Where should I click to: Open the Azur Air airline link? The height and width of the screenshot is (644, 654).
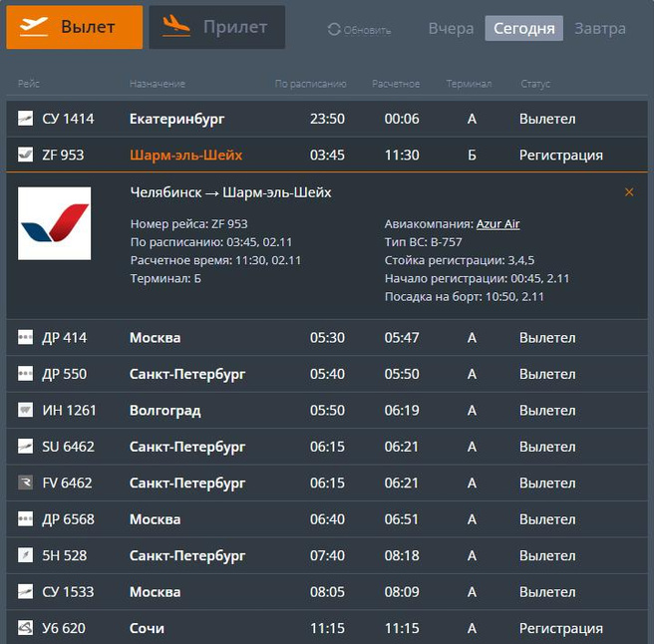[x=498, y=224]
